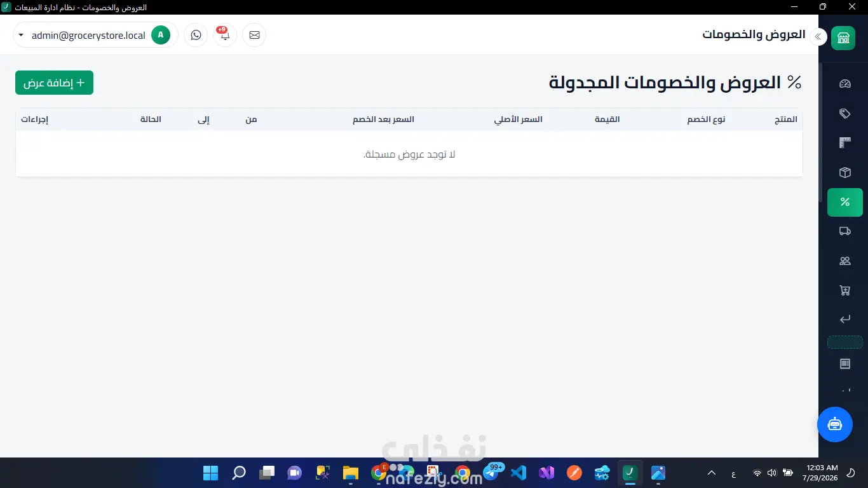Collapse the sidebar with double-chevron button

818,37
